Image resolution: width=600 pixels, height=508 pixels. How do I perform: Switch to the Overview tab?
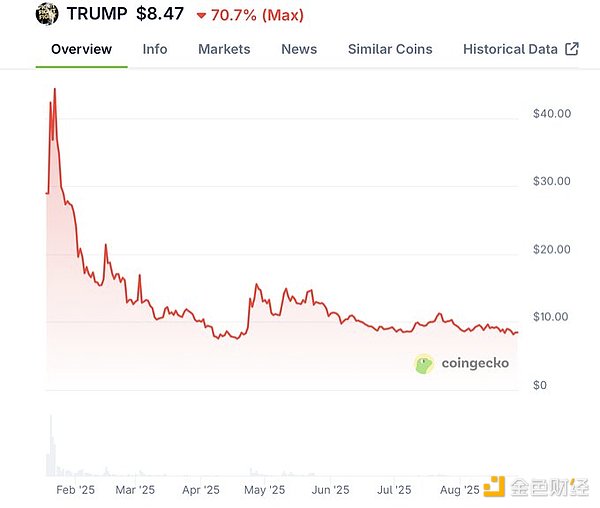81,49
